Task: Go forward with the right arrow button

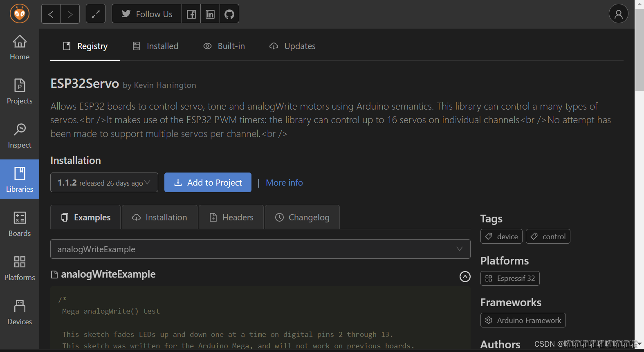Action: 70,14
